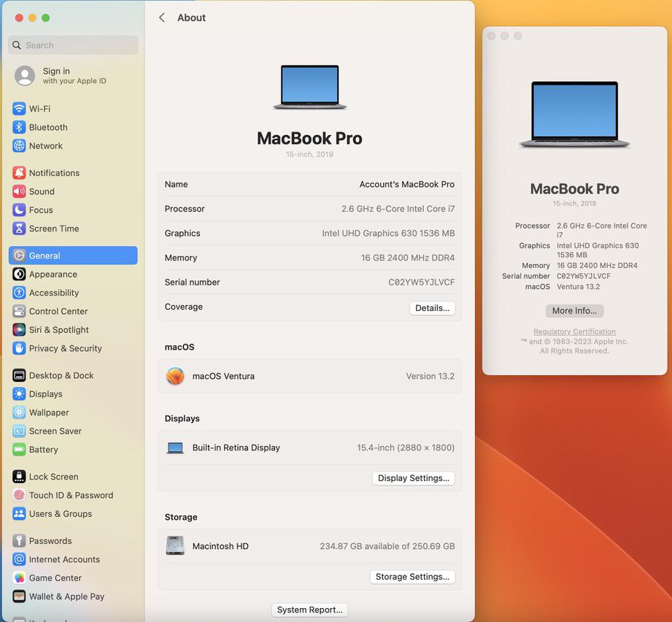The height and width of the screenshot is (622, 672).
Task: Open Control Center icon in sidebar
Action: pos(19,311)
